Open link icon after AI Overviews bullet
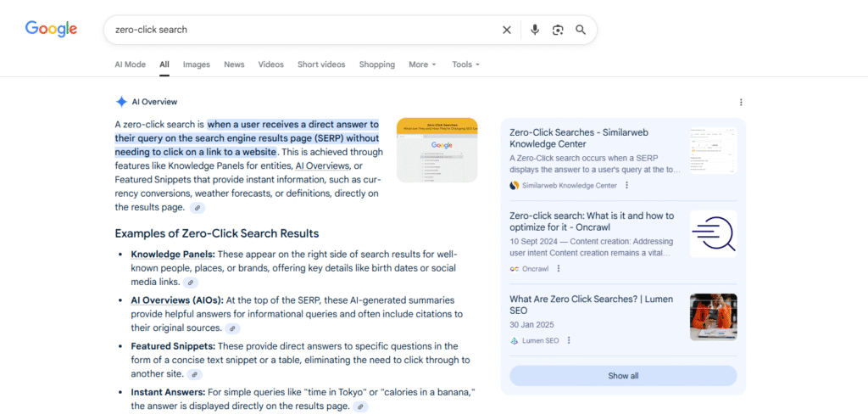The height and width of the screenshot is (420, 868). [232, 328]
